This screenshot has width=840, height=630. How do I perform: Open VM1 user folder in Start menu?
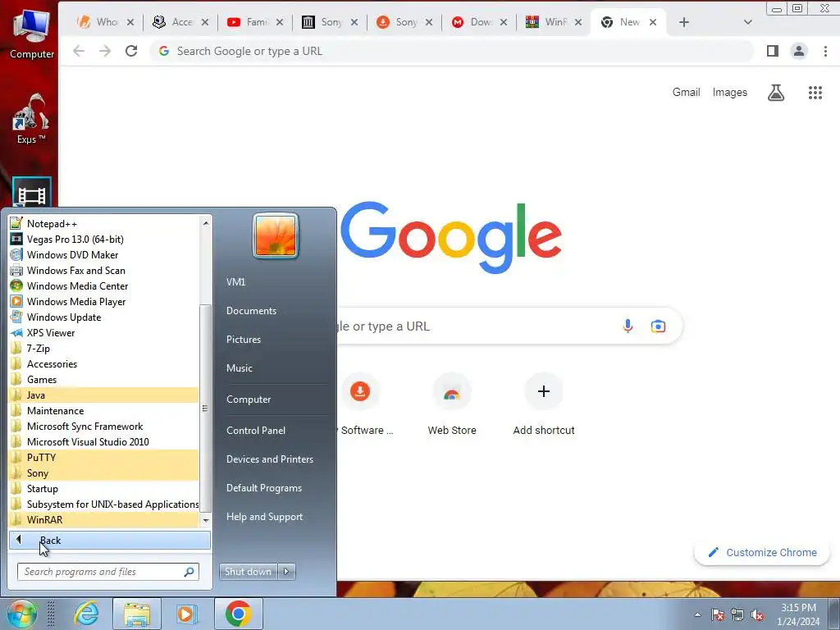[235, 282]
